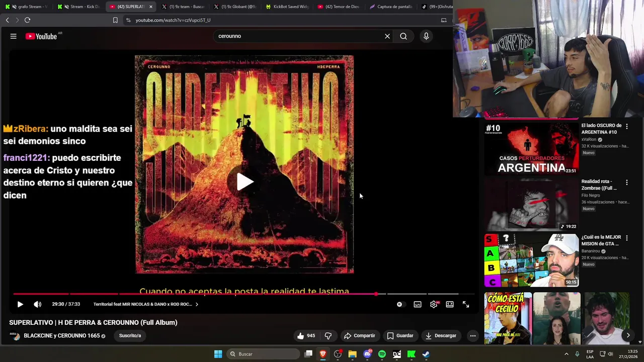The width and height of the screenshot is (644, 362).
Task: Click next arrow on the Shorts shelf
Action: 628,335
